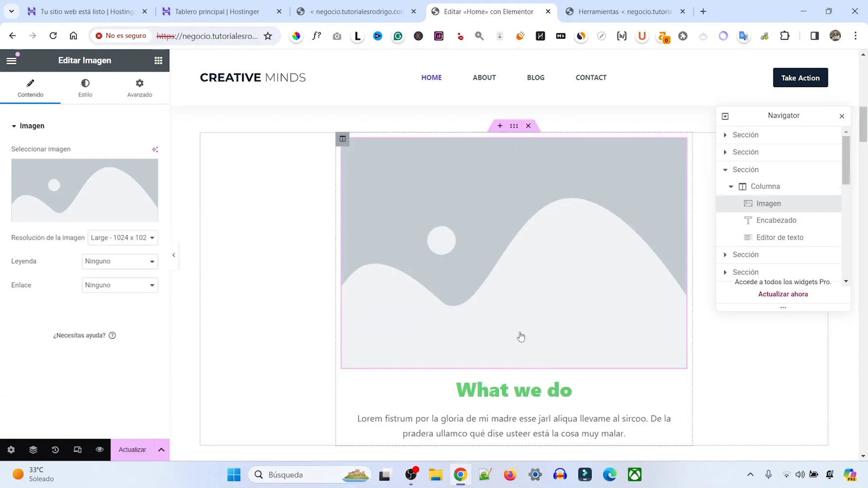The image size is (868, 488).
Task: Click the Actualizar ahora upgrade link
Action: coord(782,294)
